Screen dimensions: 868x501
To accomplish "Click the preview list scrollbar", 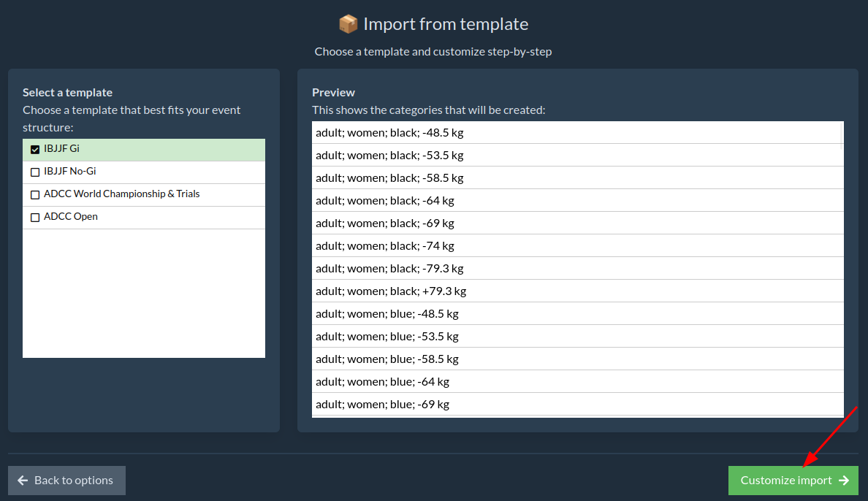I will click(x=842, y=134).
